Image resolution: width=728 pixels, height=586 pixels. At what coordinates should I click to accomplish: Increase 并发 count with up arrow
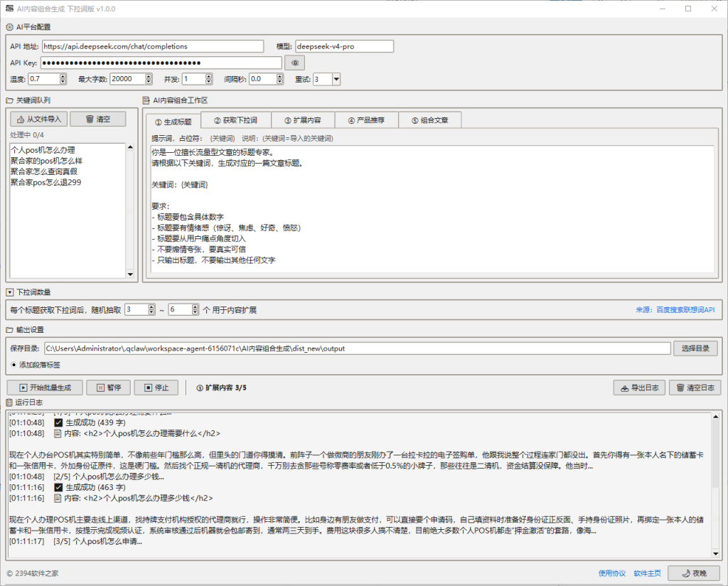(209, 76)
